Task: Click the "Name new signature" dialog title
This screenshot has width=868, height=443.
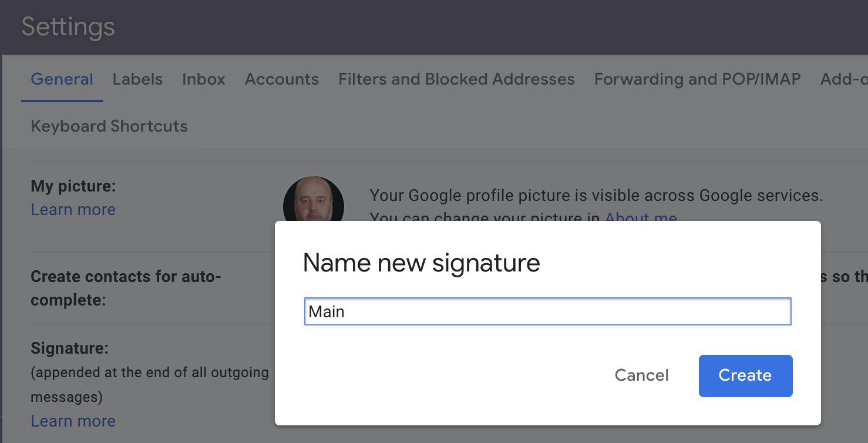Action: pyautogui.click(x=421, y=263)
